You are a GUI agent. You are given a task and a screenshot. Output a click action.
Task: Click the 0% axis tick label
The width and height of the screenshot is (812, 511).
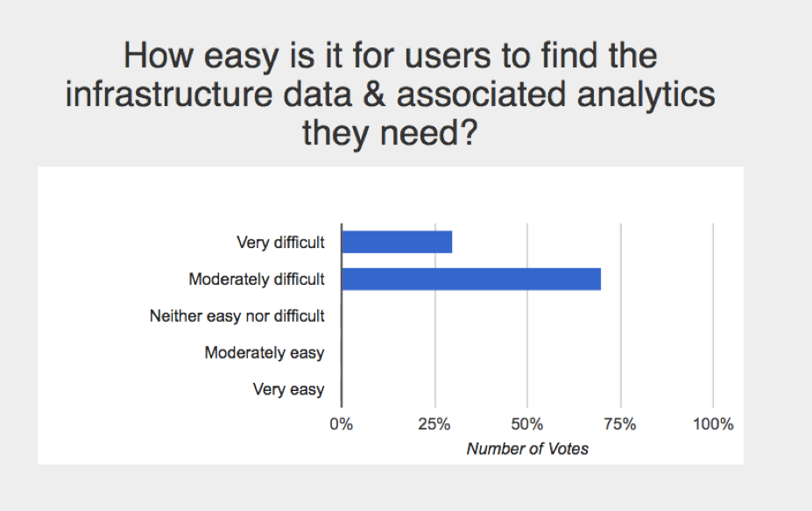(x=342, y=424)
